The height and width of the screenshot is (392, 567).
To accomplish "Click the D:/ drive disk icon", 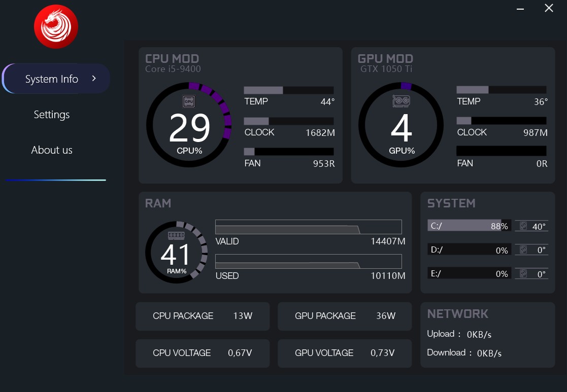I will pos(523,250).
